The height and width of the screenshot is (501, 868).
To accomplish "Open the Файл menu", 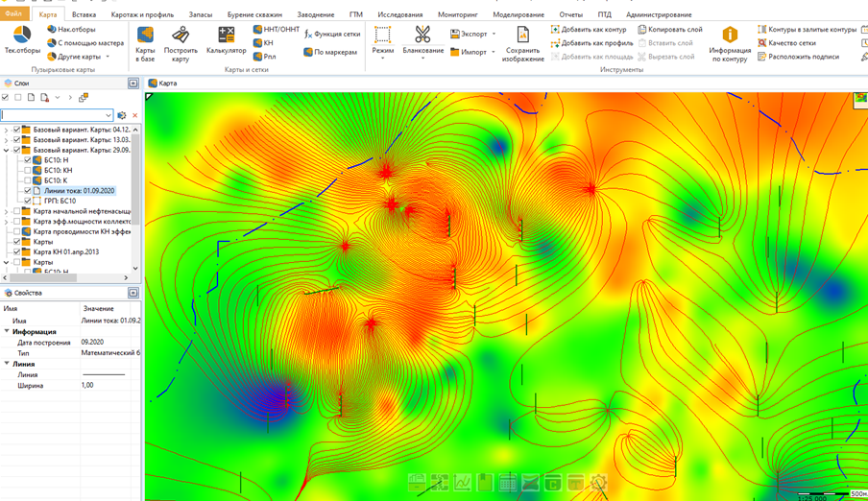I will pyautogui.click(x=13, y=14).
